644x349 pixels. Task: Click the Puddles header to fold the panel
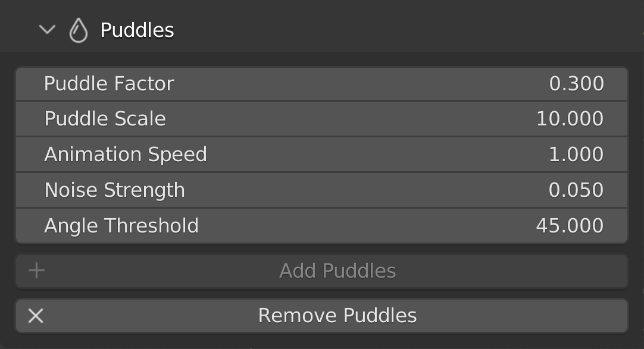point(137,29)
